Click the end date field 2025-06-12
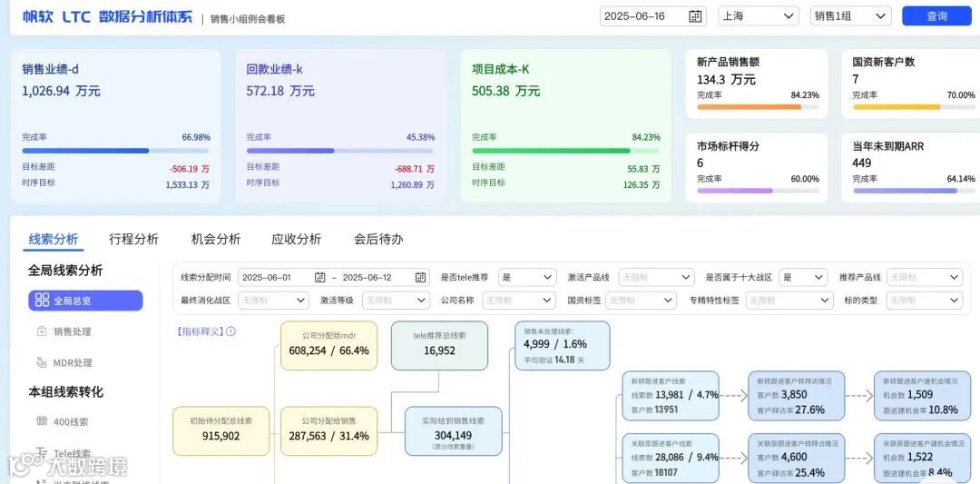Viewport: 980px width, 484px height. 384,277
